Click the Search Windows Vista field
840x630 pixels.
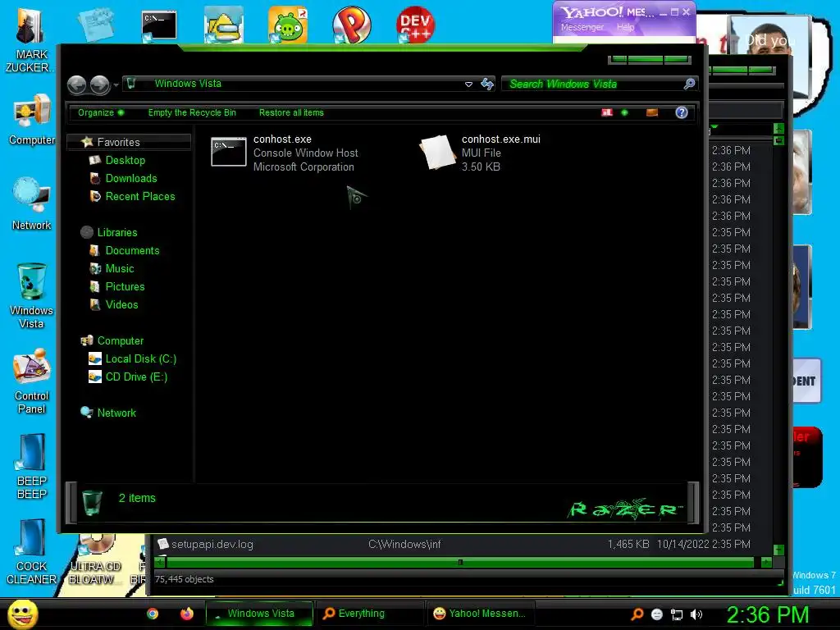click(x=592, y=84)
